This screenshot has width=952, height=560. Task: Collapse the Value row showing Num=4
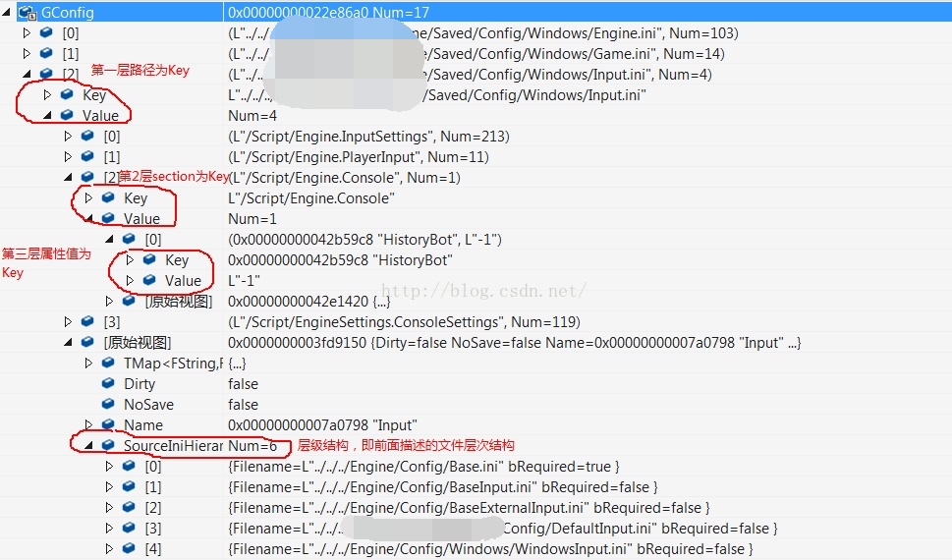click(47, 115)
